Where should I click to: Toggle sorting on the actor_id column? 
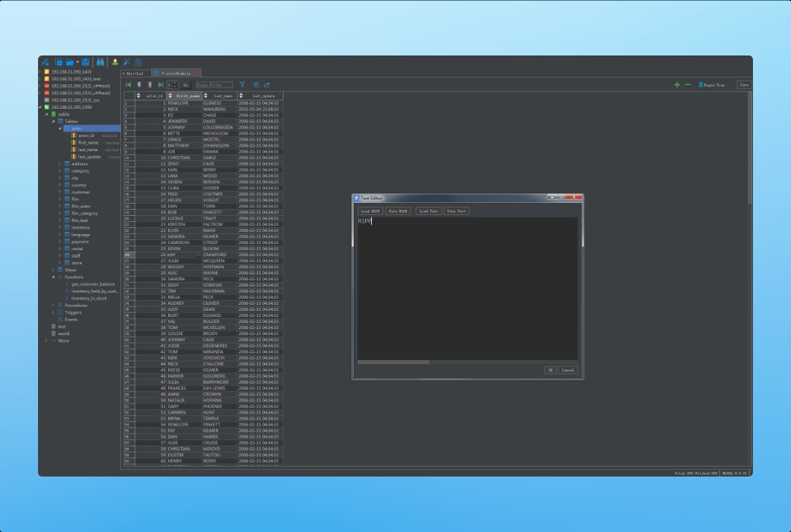point(138,95)
